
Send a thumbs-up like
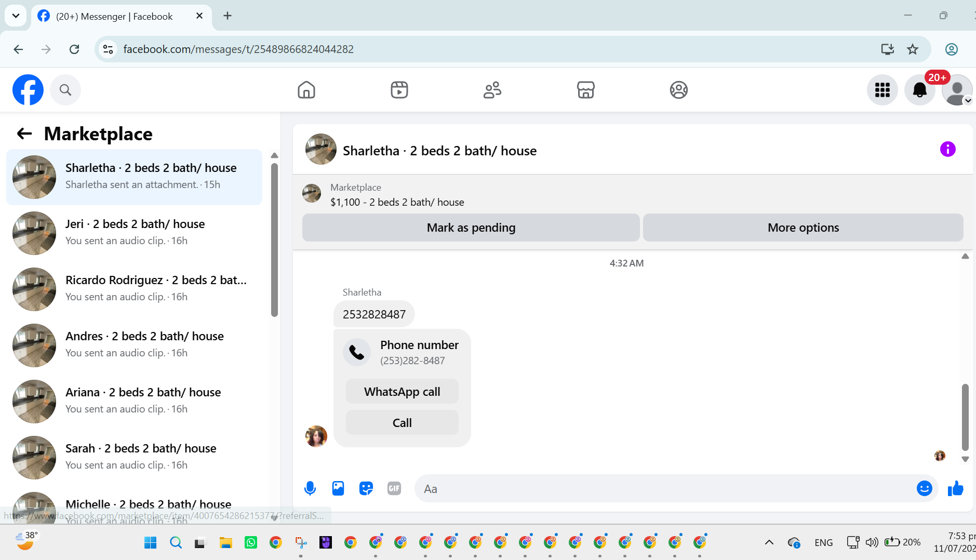(956, 488)
